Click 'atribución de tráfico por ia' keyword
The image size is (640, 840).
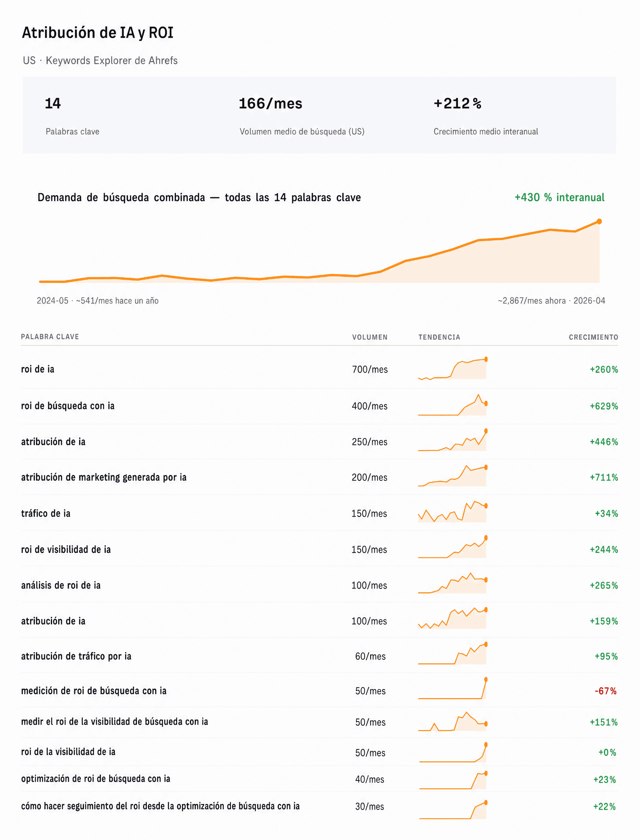pyautogui.click(x=76, y=656)
